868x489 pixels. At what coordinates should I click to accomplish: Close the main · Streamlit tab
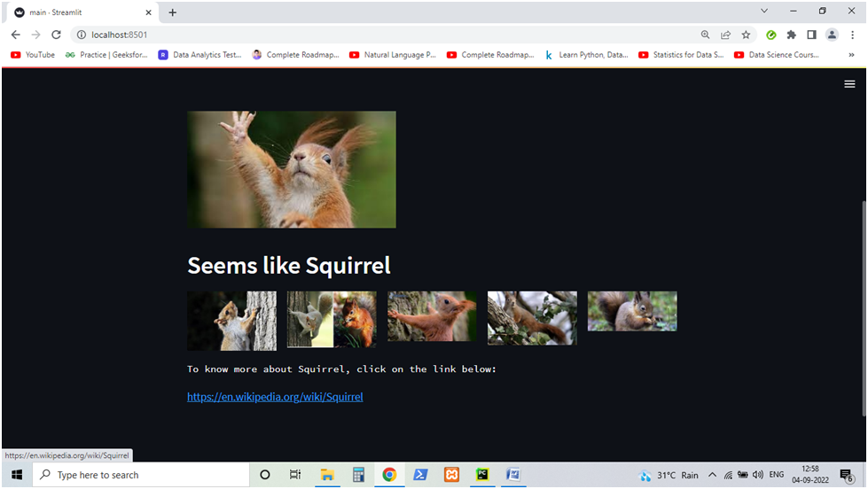148,12
